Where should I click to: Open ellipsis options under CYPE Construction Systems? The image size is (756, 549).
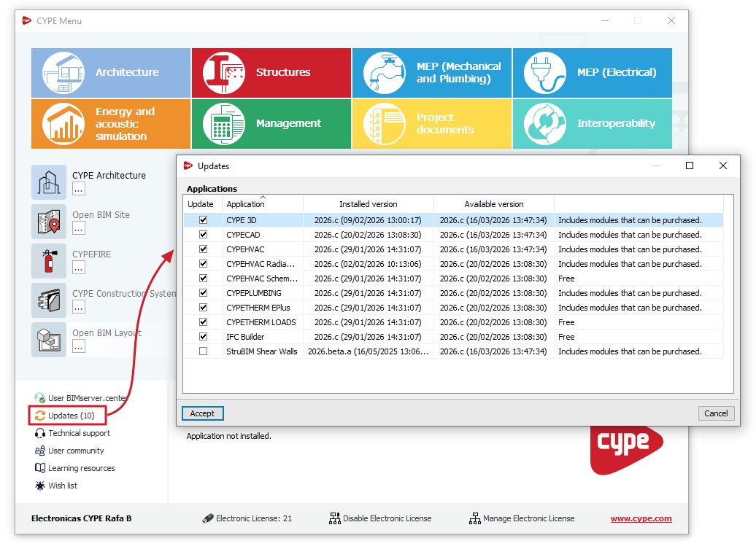coord(79,307)
